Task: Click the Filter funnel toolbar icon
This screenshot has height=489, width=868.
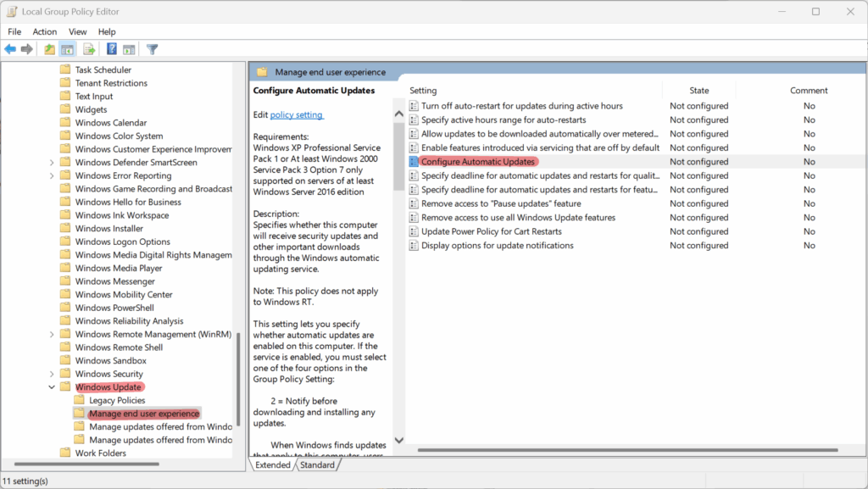Action: click(153, 49)
